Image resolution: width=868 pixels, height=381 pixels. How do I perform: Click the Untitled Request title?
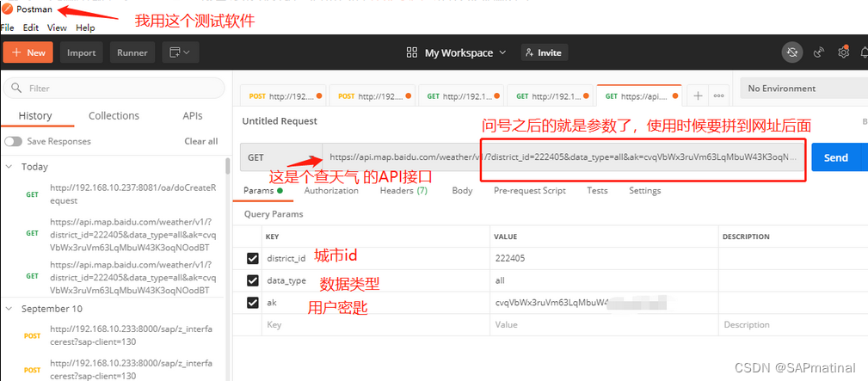pyautogui.click(x=280, y=120)
